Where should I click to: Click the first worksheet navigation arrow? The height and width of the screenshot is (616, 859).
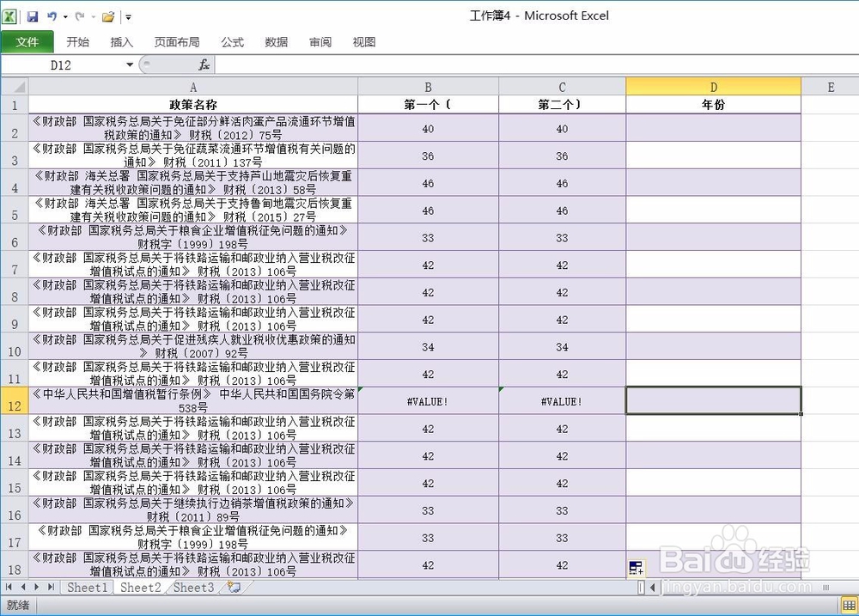pos(9,587)
